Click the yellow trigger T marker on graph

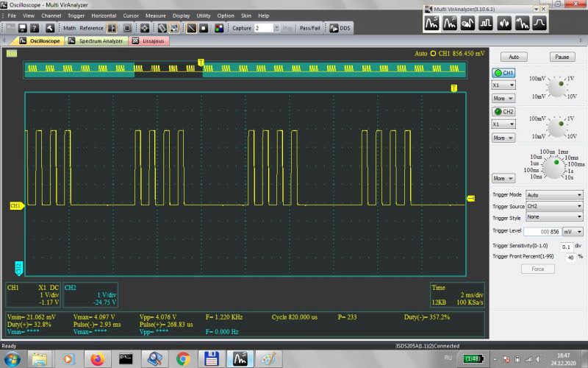(x=453, y=88)
